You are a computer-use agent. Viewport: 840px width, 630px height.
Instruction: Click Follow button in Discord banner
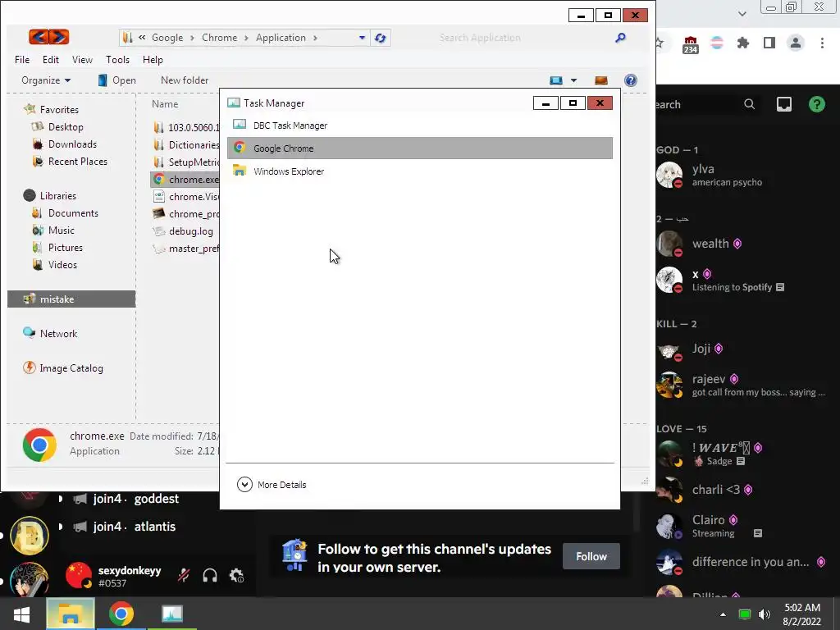(591, 556)
